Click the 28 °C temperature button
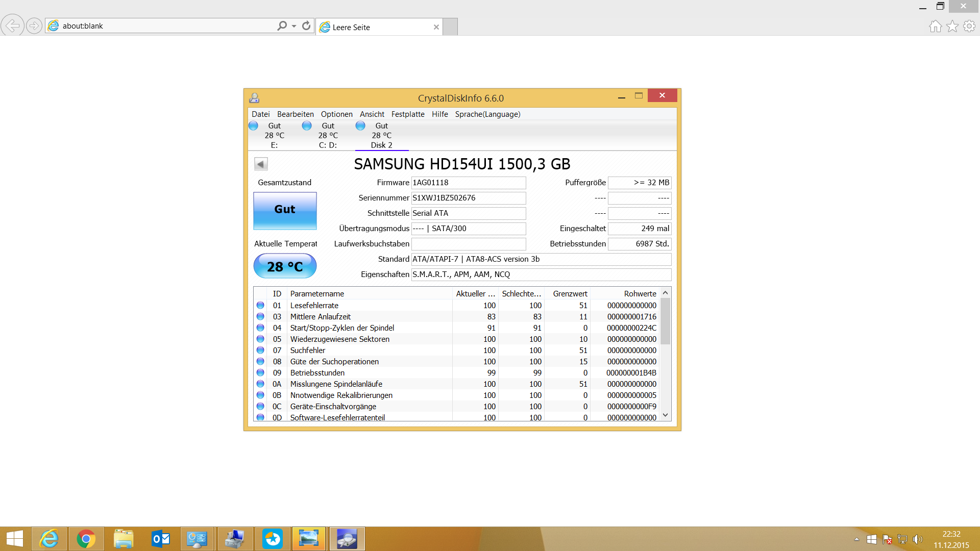The image size is (980, 551). pyautogui.click(x=285, y=266)
